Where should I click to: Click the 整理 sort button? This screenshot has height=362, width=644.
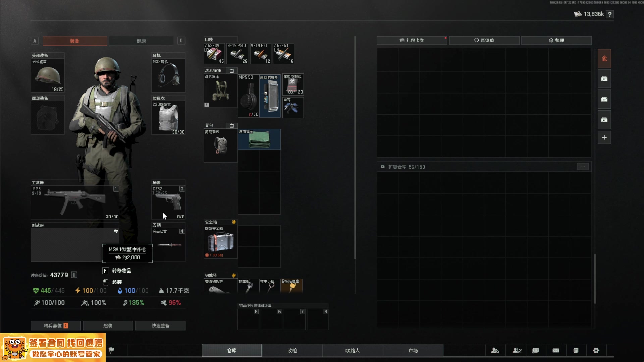point(556,40)
